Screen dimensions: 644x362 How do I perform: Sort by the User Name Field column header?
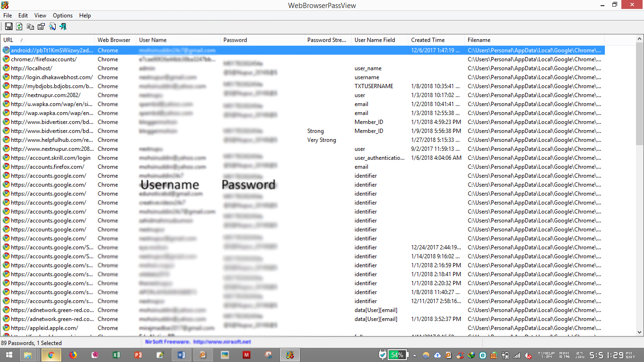pos(380,40)
